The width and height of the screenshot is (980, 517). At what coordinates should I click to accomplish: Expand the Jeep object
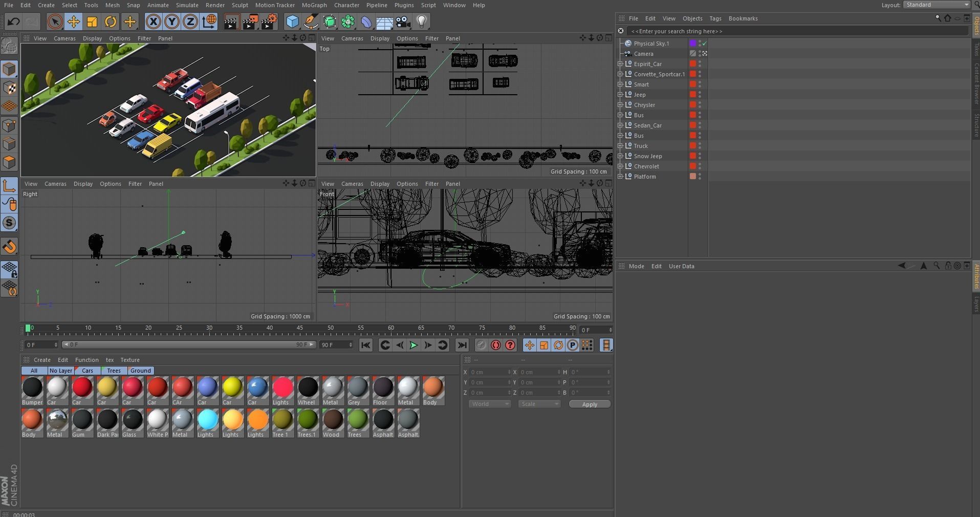pyautogui.click(x=620, y=95)
